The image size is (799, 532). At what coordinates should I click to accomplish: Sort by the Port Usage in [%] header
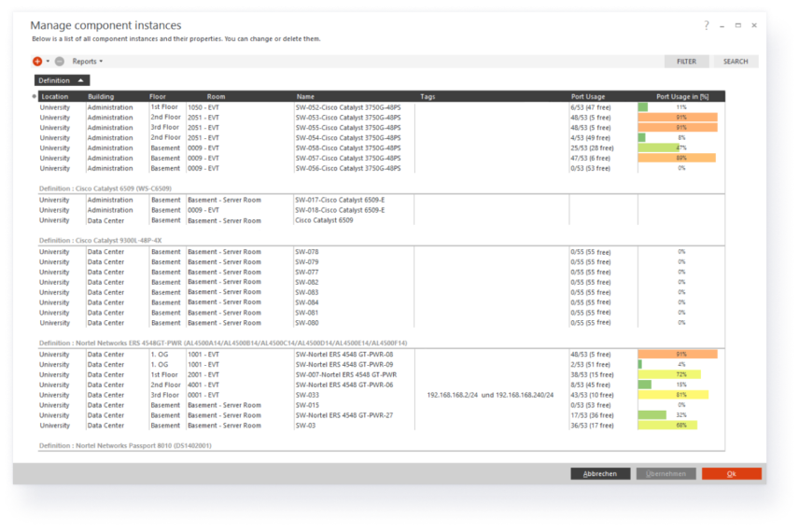click(x=682, y=96)
